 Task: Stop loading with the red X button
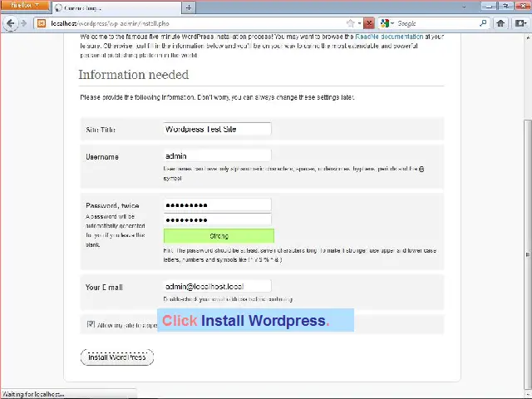click(x=369, y=23)
